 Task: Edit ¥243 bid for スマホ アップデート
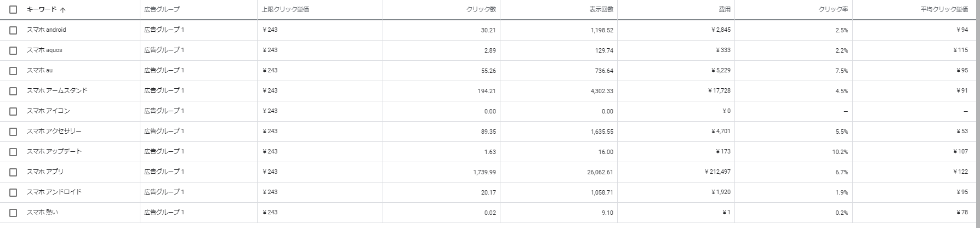270,152
